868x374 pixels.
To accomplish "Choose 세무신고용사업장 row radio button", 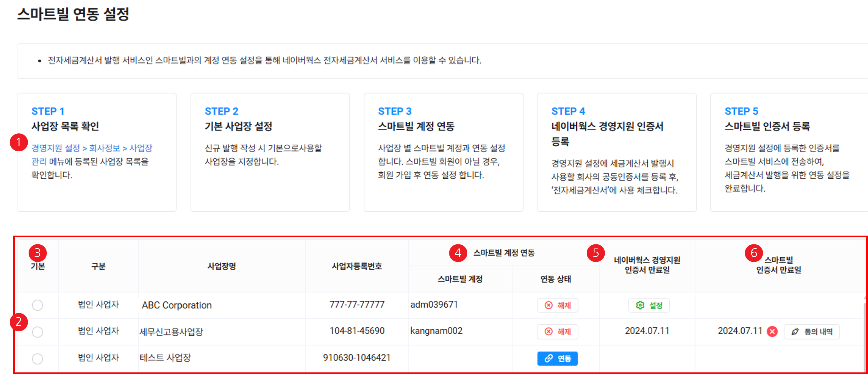I will pyautogui.click(x=37, y=332).
